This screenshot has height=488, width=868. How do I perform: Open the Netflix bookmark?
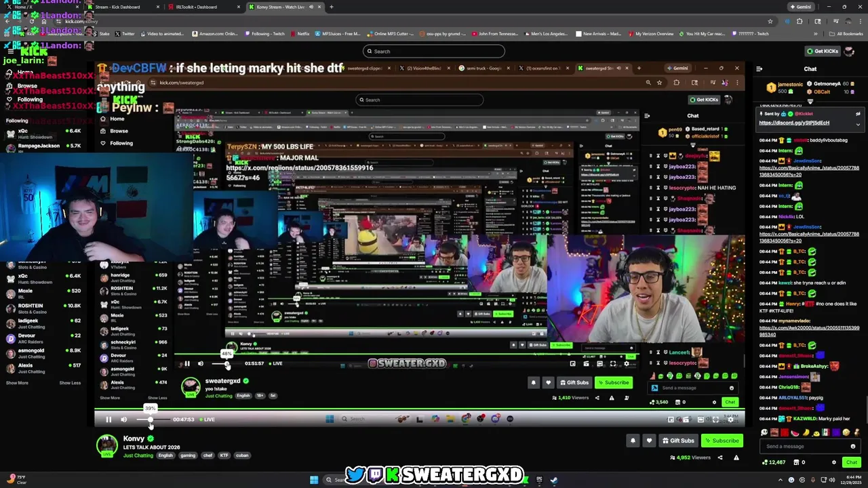tap(300, 34)
